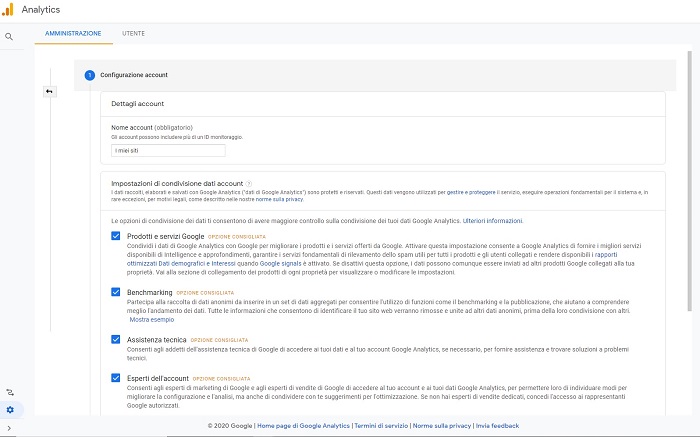This screenshot has height=437, width=700.
Task: Open 'Home page di Google Analytics' footer link
Action: click(304, 426)
